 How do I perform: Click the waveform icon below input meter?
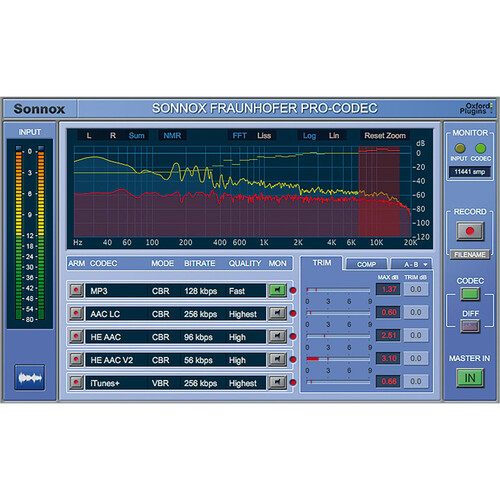(x=30, y=378)
